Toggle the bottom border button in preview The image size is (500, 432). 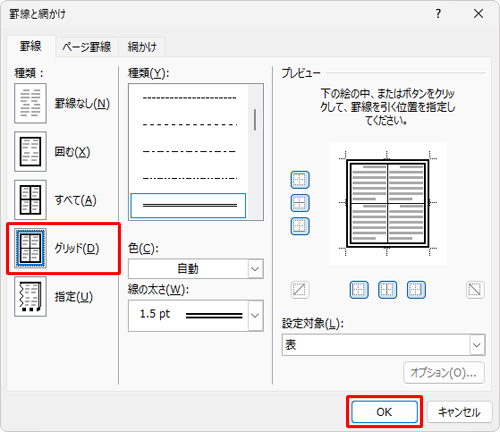pos(300,226)
